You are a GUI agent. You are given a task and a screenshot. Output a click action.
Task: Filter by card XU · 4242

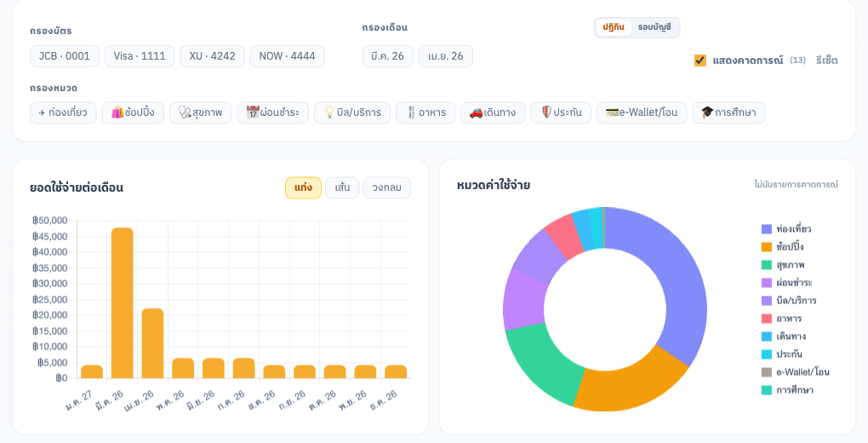point(212,56)
